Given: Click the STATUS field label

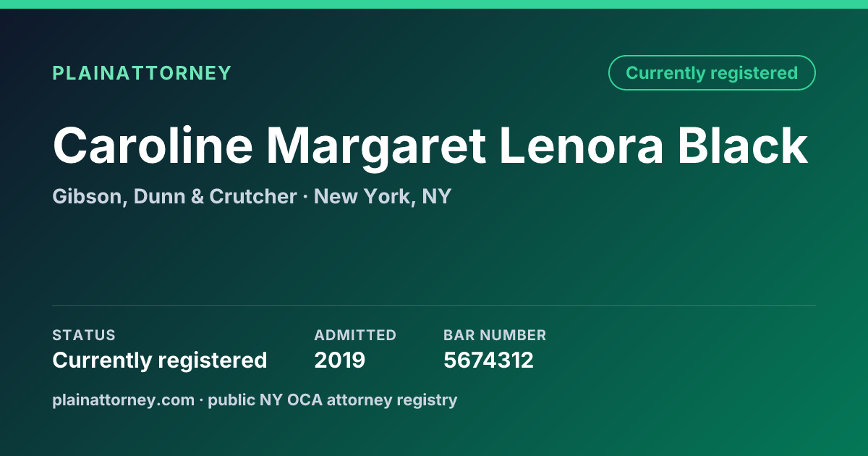Looking at the screenshot, I should click(x=84, y=335).
